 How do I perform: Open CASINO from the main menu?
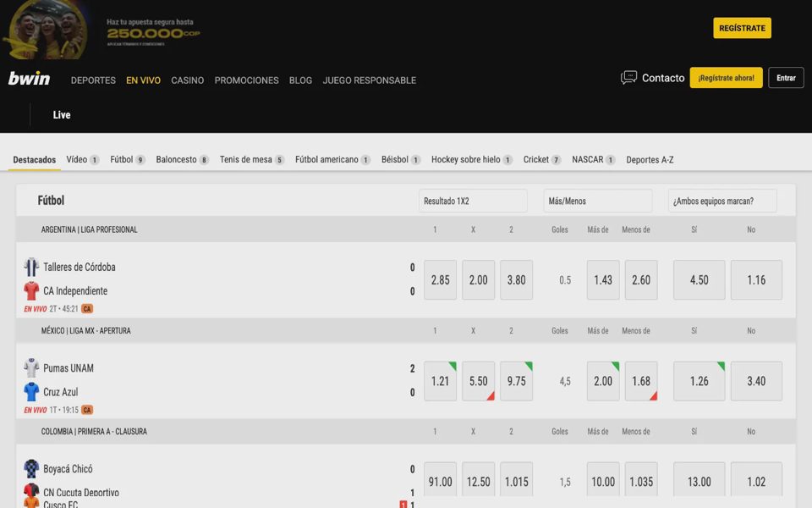pos(188,80)
